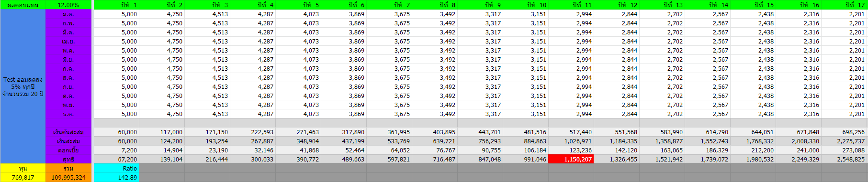Click the ผลตอบแทน label cell
The width and height of the screenshot is (868, 182).
click(x=23, y=5)
